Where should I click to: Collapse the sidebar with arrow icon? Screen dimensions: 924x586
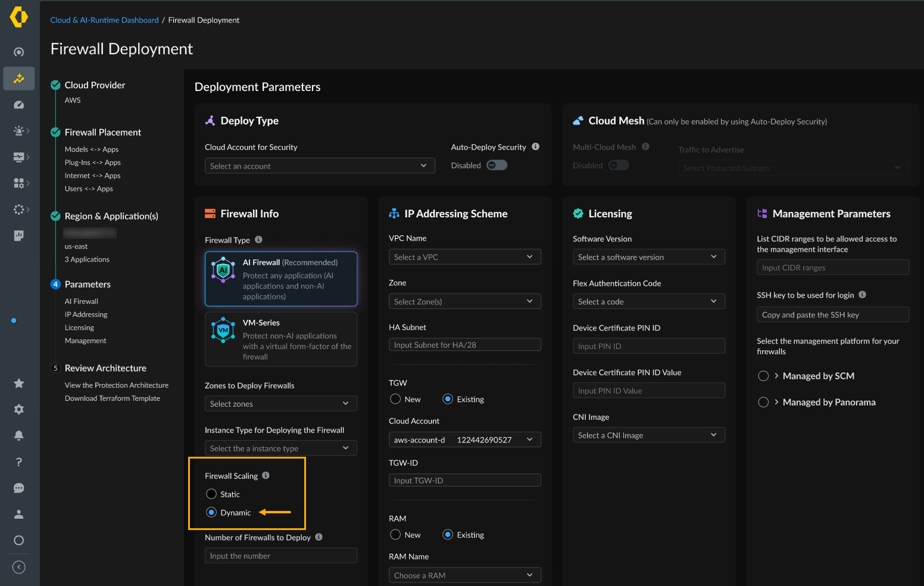tap(19, 567)
